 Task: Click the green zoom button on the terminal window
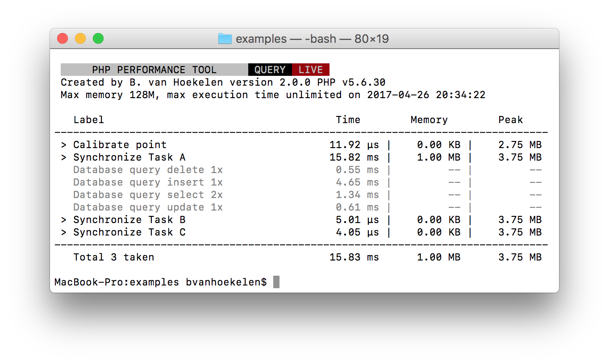tap(98, 38)
